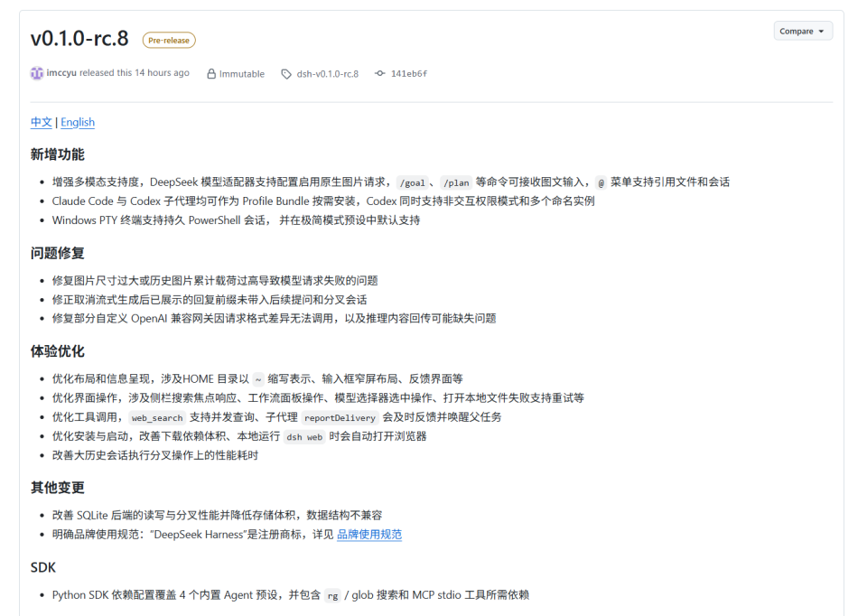This screenshot has width=867, height=616.
Task: Click the reportDelivery inline code
Action: tap(340, 417)
